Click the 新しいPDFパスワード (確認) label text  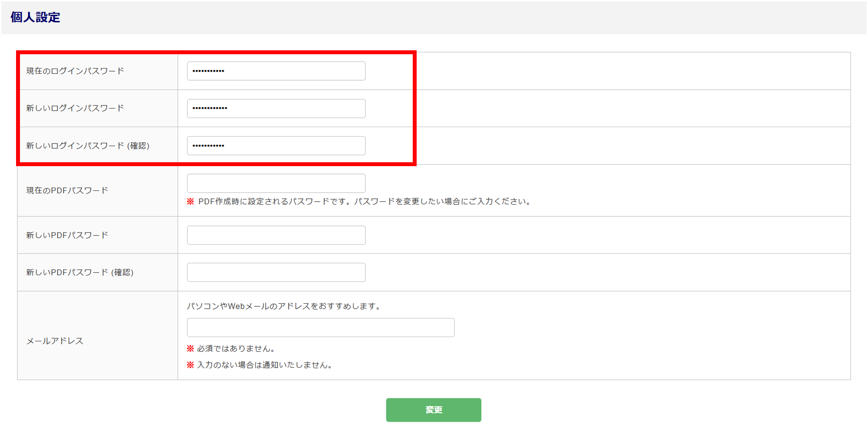[80, 272]
